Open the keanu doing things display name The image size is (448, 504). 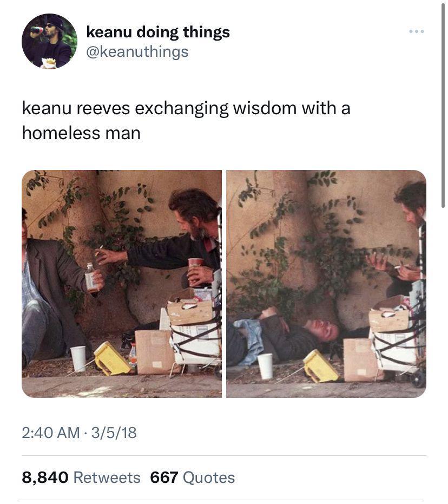[x=158, y=32]
